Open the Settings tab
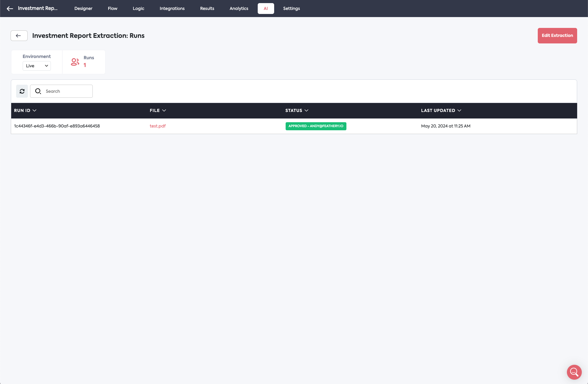This screenshot has height=384, width=588. (291, 8)
